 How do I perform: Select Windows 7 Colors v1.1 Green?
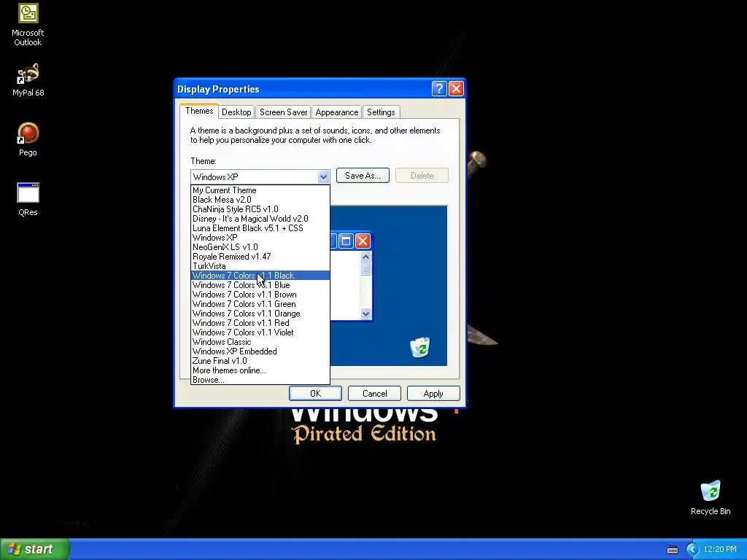(x=260, y=304)
